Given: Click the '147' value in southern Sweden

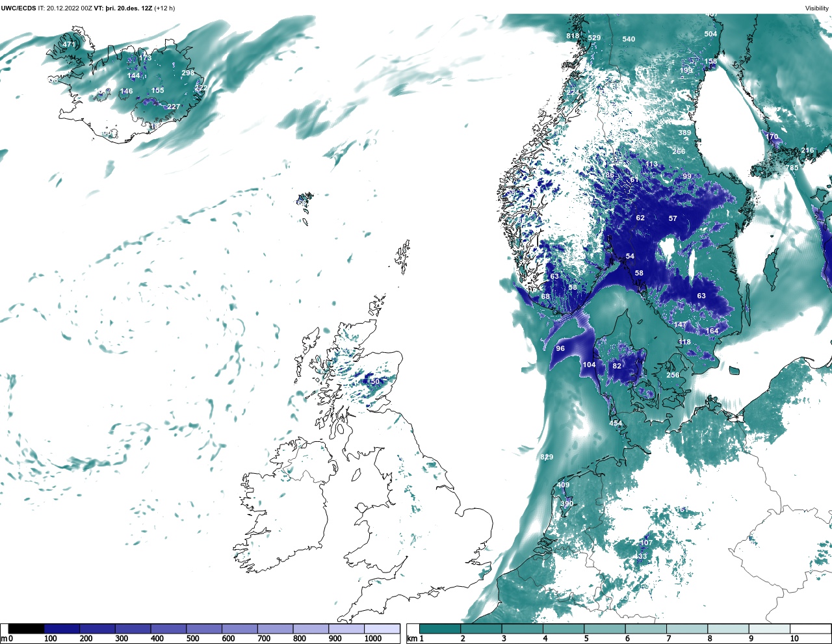Looking at the screenshot, I should 680,324.
